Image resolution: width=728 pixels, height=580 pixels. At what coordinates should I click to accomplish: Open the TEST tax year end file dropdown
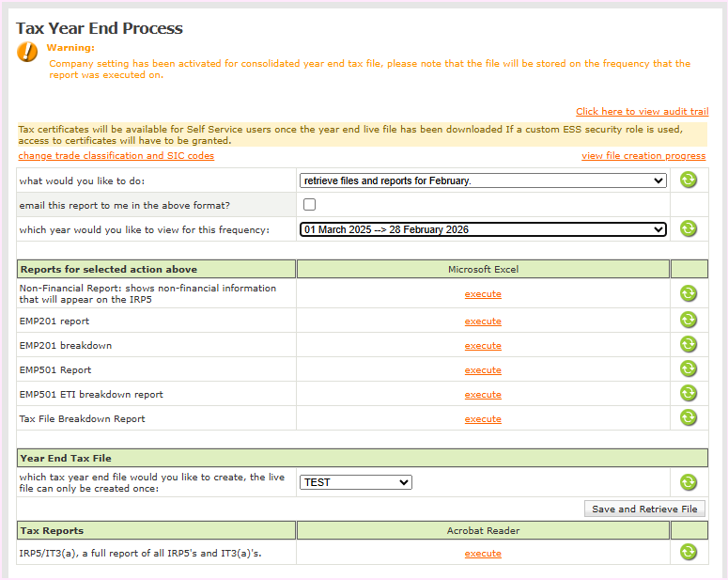click(x=356, y=482)
